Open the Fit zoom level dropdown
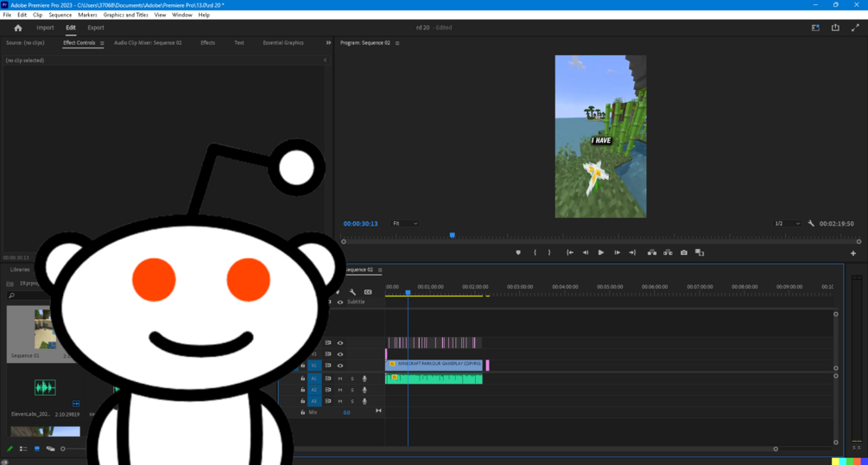 point(405,223)
